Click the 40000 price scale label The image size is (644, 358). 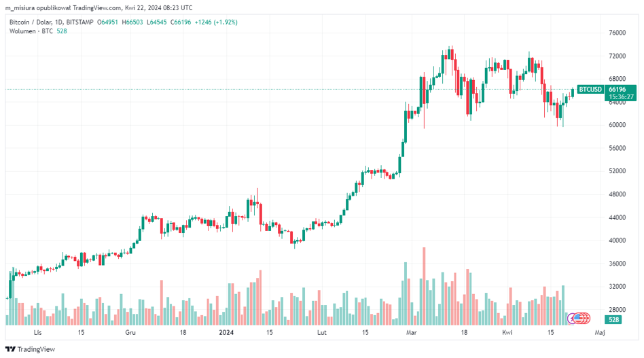click(x=617, y=240)
